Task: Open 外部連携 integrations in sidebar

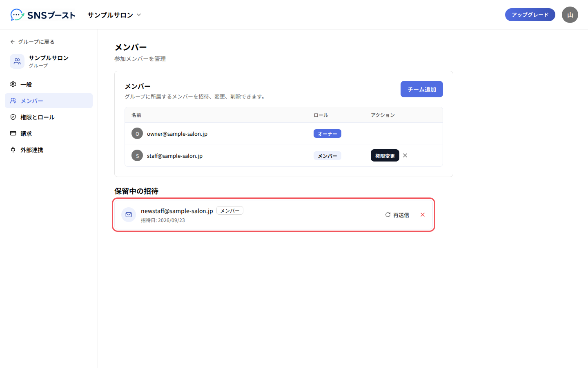Action: pyautogui.click(x=49, y=150)
